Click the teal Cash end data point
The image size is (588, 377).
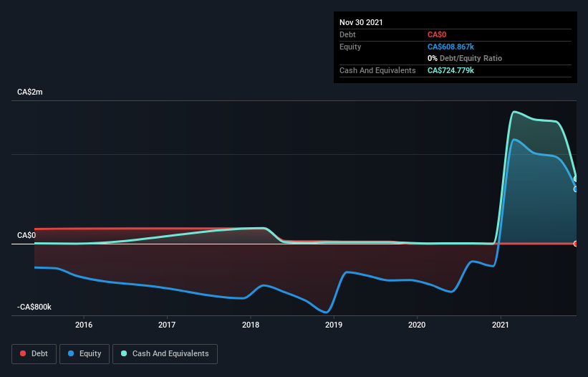pos(576,179)
